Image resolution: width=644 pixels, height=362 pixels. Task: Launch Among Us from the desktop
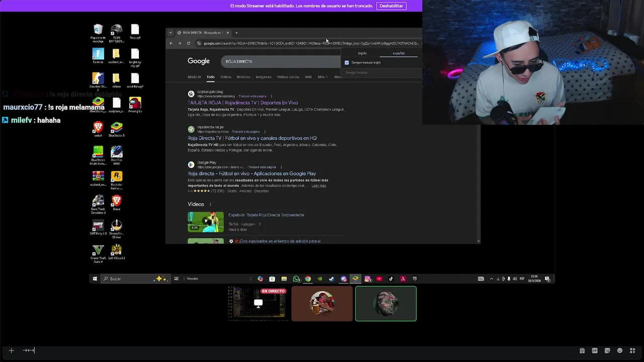pos(135,105)
